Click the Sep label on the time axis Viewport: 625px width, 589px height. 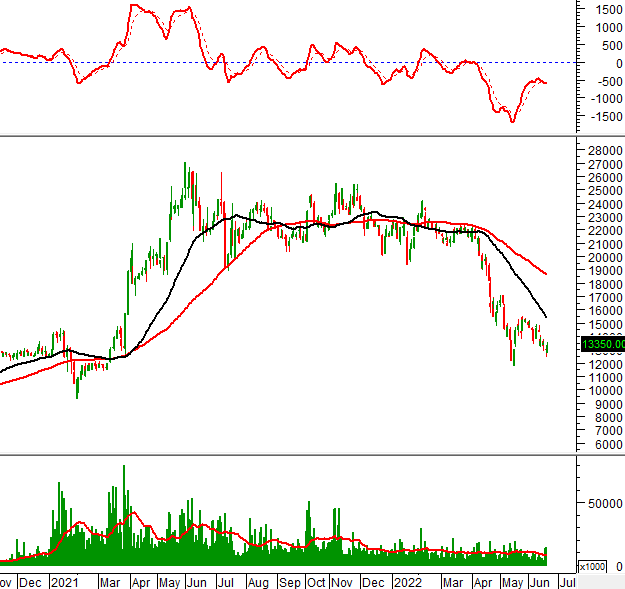(290, 581)
